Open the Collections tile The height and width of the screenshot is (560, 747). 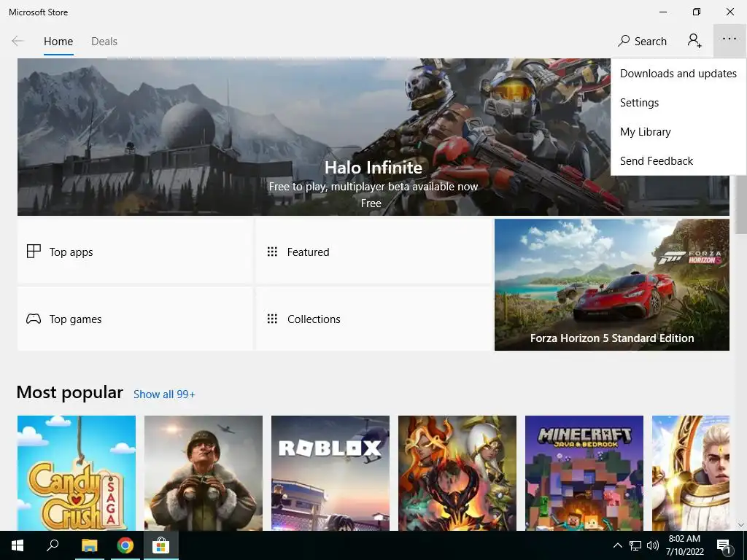[x=373, y=319]
